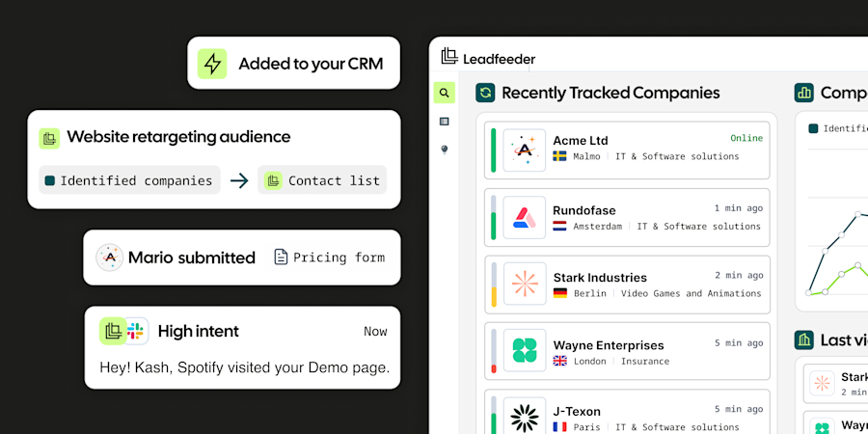Click the red activity bar on Wayne Enterprises
This screenshot has height=434, width=868.
pos(494,368)
